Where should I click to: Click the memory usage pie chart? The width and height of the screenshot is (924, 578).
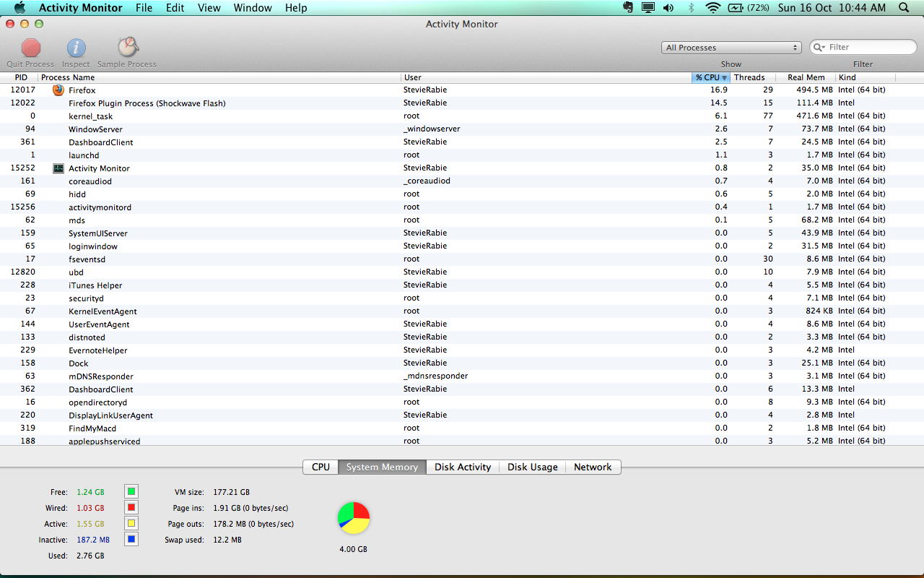[354, 518]
